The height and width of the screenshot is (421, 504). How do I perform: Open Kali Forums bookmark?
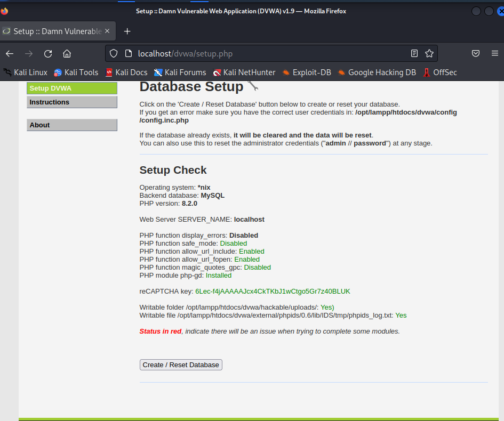(180, 72)
